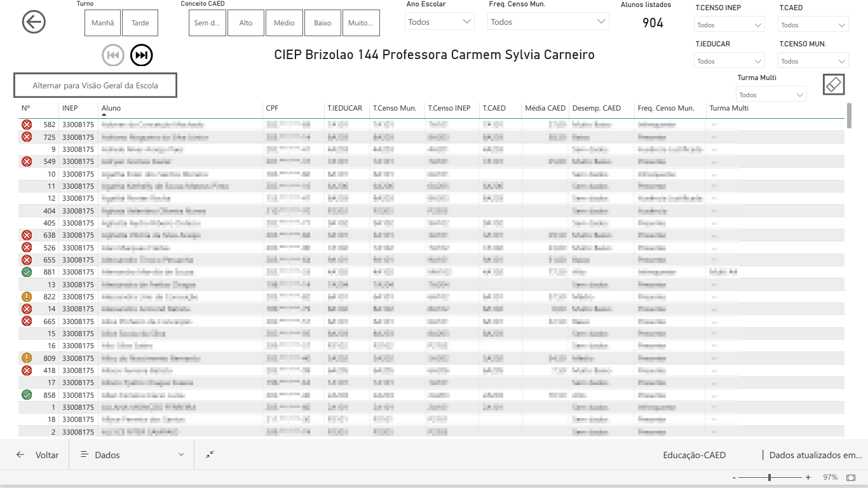The image size is (868, 488).
Task: Open the Turma Multi dropdown
Action: pos(771,95)
